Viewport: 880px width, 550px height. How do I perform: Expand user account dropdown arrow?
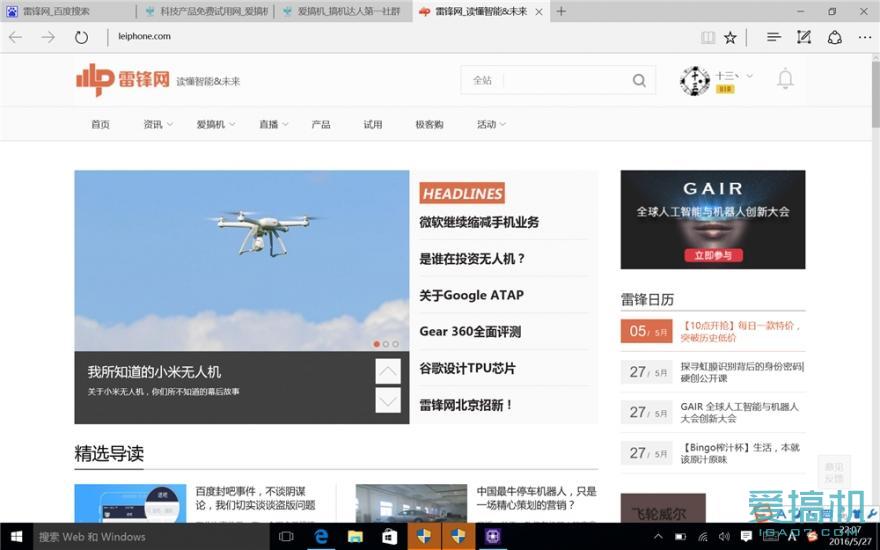pyautogui.click(x=749, y=76)
